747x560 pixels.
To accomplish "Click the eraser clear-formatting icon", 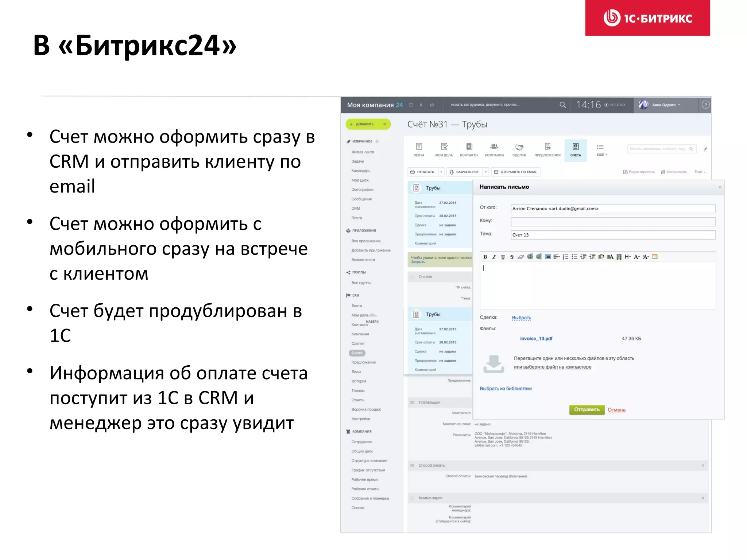I will point(520,257).
